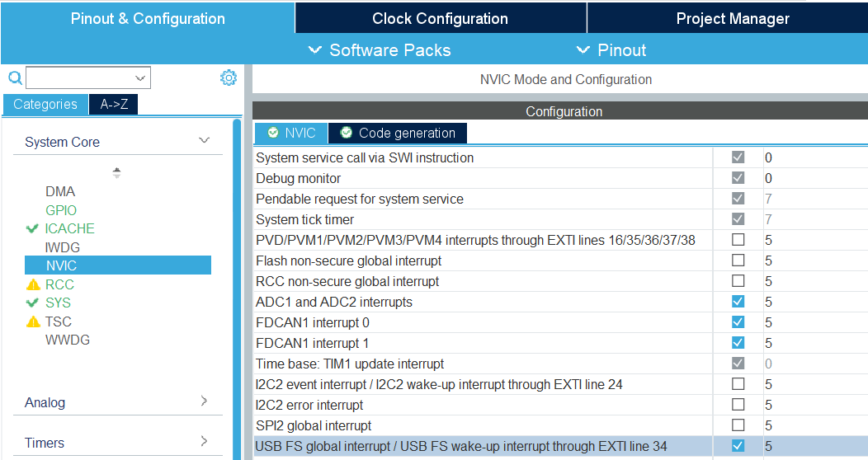Switch to A->Z sorting view
Screen dimensions: 868x460
tap(114, 104)
